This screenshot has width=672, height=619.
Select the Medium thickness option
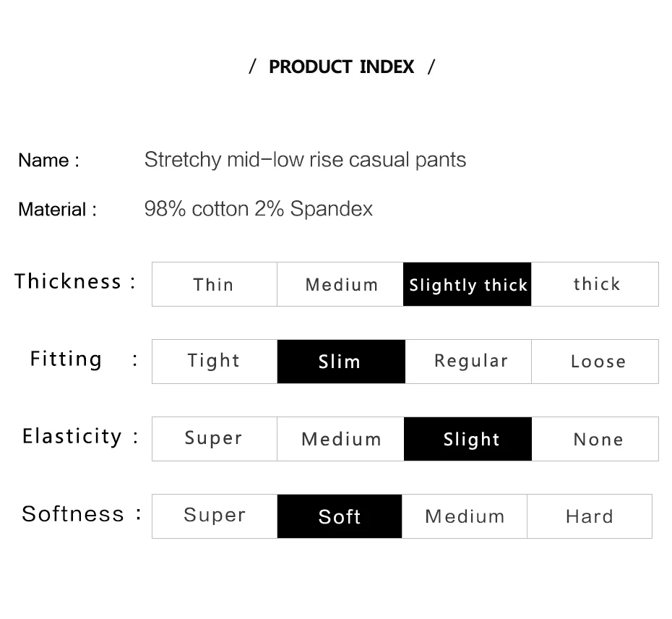click(x=340, y=284)
